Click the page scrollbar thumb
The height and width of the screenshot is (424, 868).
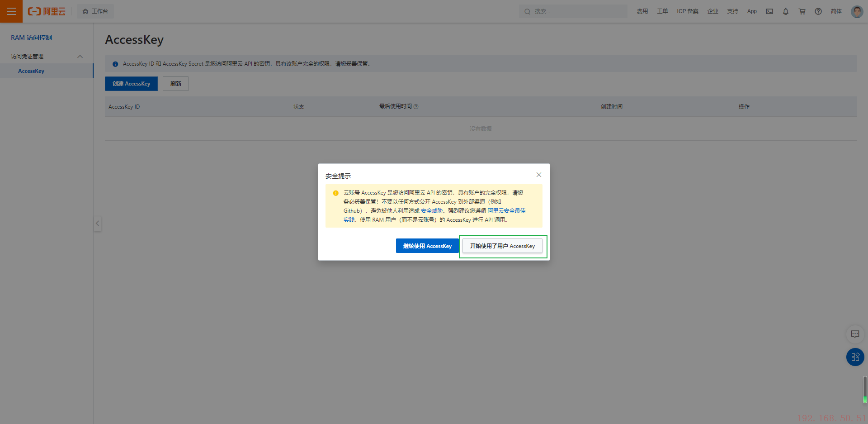[x=865, y=389]
